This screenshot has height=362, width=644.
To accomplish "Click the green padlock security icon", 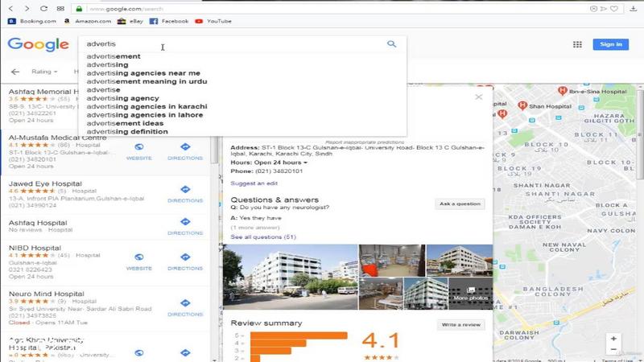I will tap(79, 9).
